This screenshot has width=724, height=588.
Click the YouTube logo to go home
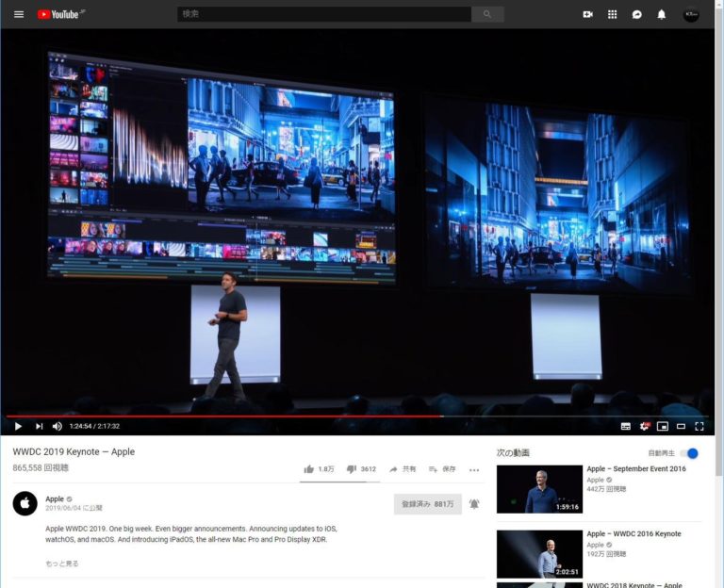coord(58,14)
